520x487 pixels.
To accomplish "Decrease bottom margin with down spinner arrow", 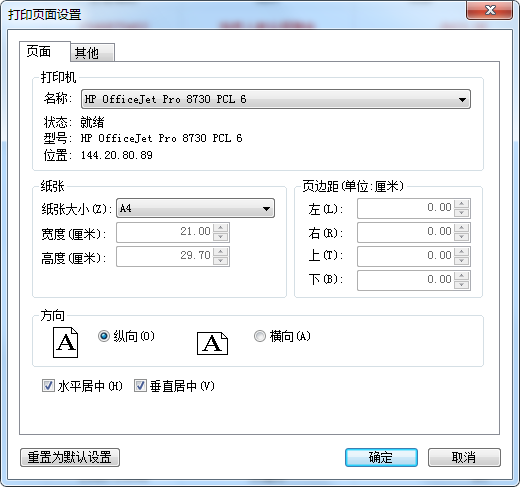I will point(462,285).
